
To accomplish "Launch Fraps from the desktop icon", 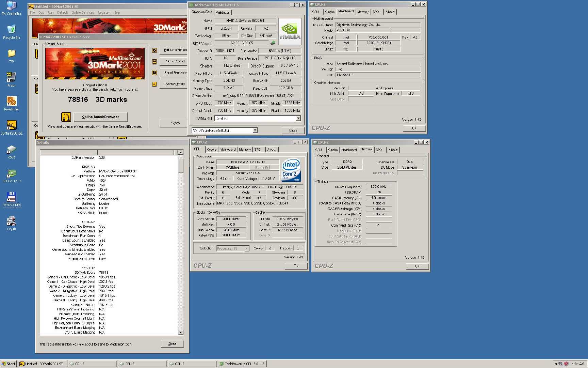I will pyautogui.click(x=12, y=80).
